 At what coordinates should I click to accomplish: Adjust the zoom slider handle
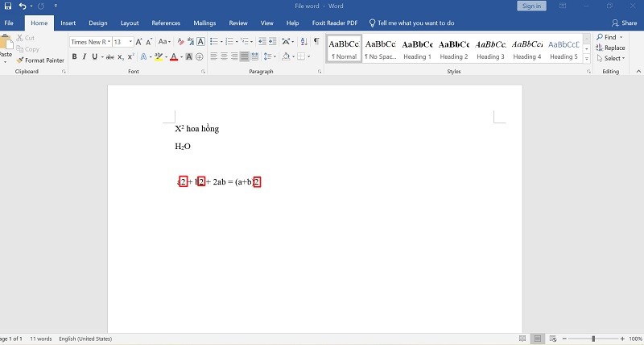[593, 339]
